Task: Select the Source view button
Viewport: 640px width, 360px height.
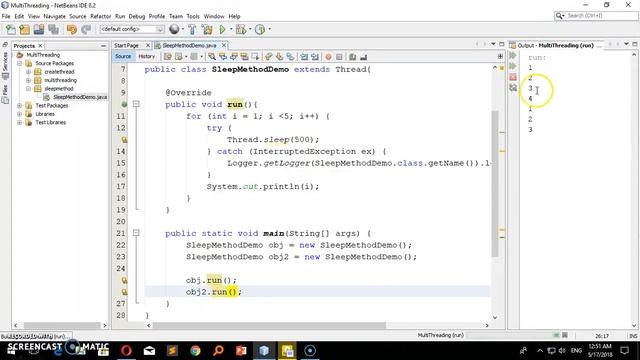Action: [x=123, y=56]
